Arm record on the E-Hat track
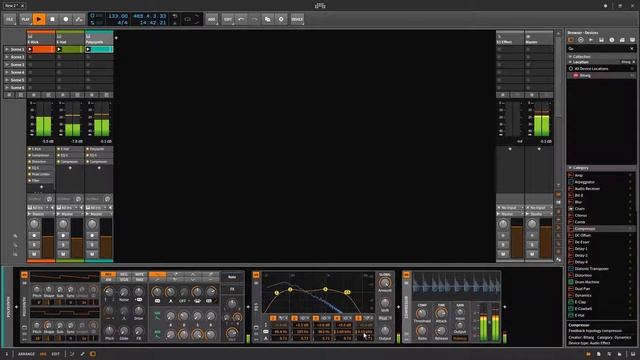This screenshot has width=640, height=360. 63,236
